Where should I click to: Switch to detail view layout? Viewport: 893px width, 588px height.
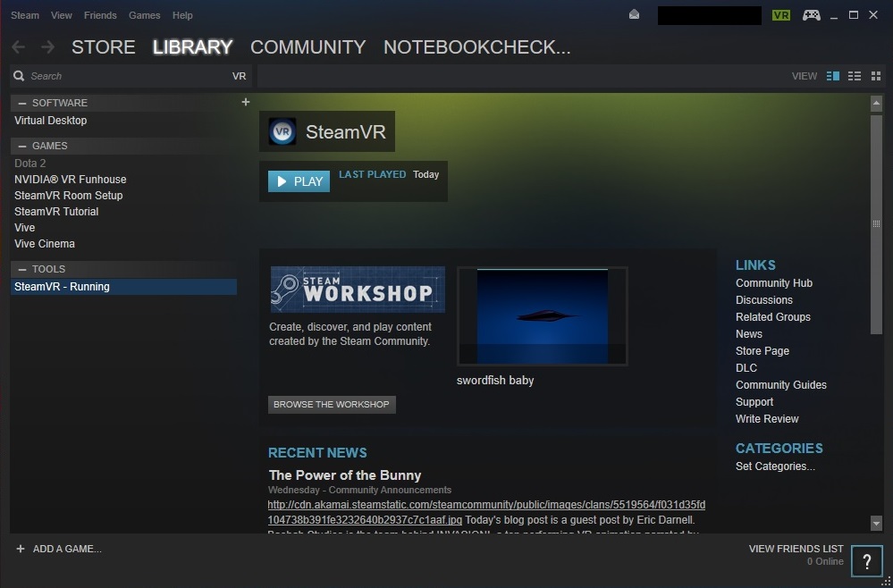(x=832, y=76)
